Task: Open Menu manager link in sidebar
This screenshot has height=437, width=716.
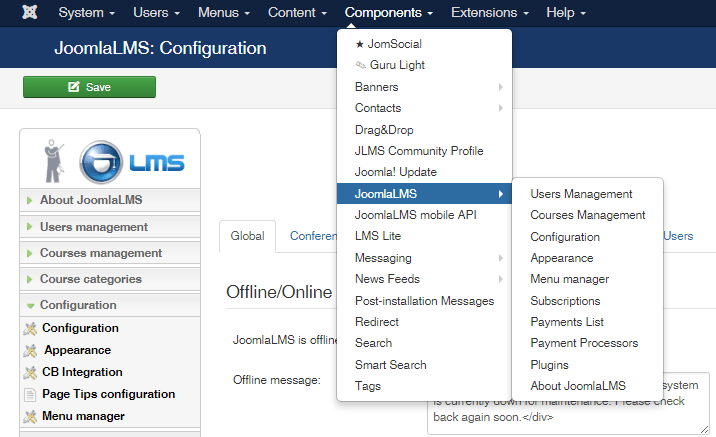Action: point(83,416)
